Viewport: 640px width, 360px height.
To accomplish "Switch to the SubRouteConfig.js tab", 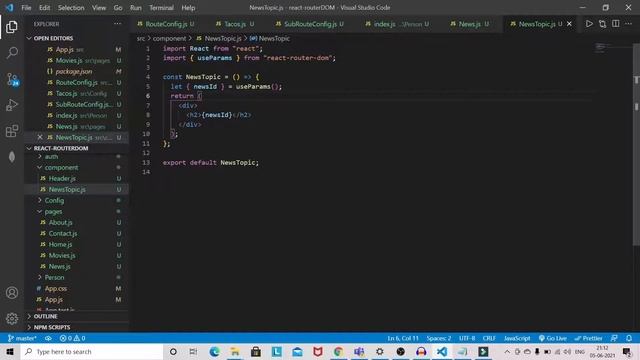I will (x=310, y=24).
